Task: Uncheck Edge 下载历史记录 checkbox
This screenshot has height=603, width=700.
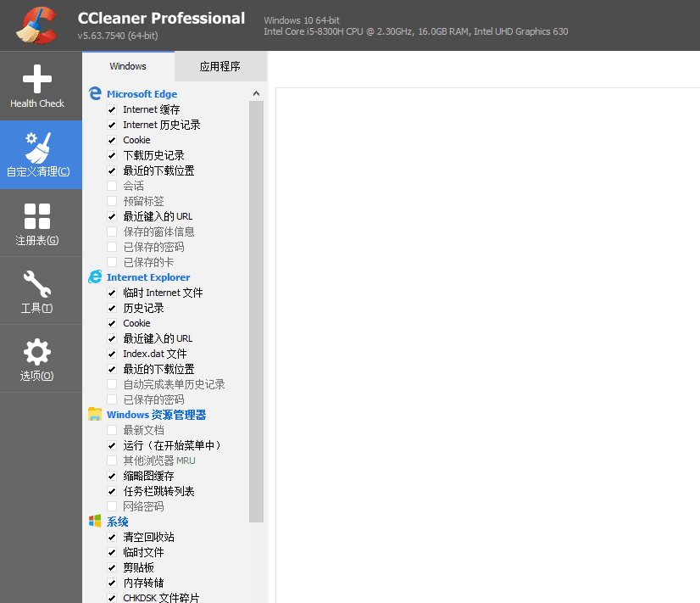Action: coord(112,155)
